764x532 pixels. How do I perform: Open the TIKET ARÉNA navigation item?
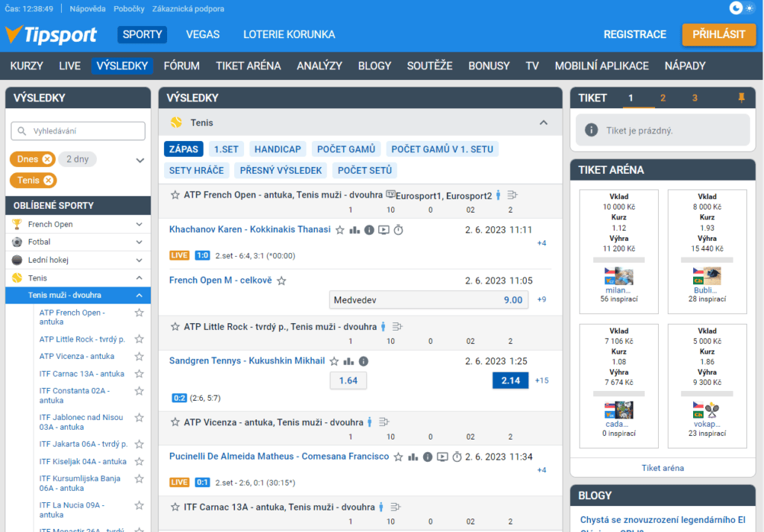pyautogui.click(x=248, y=66)
